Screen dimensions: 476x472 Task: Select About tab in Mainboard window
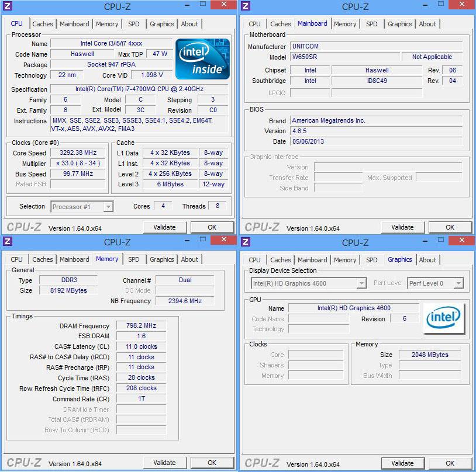tap(427, 24)
